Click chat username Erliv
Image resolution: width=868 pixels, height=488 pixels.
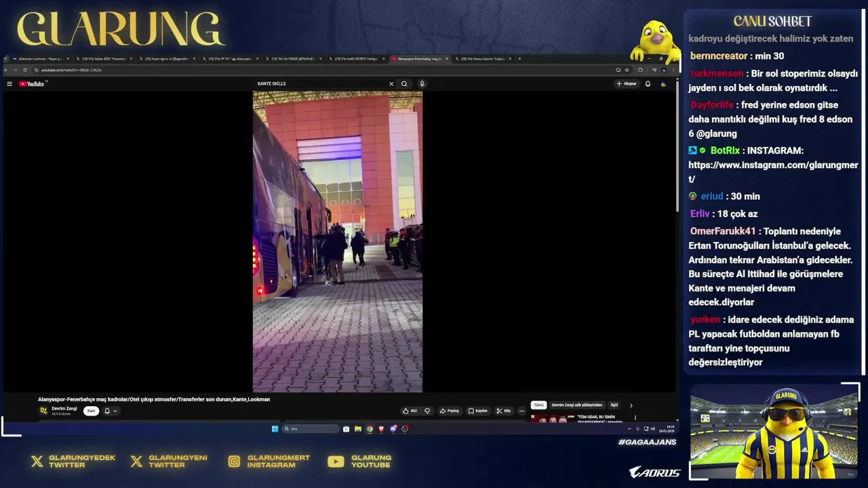700,213
